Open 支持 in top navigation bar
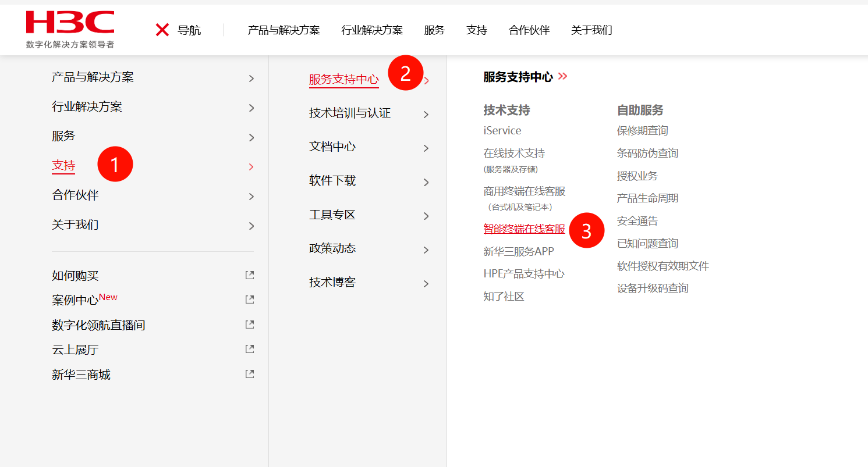 (477, 30)
